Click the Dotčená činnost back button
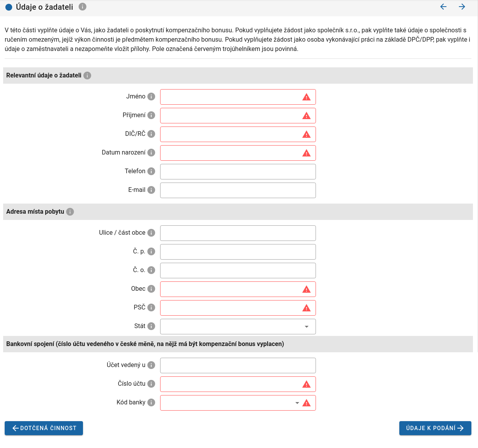Screen dimensions: 478x448 [44, 428]
